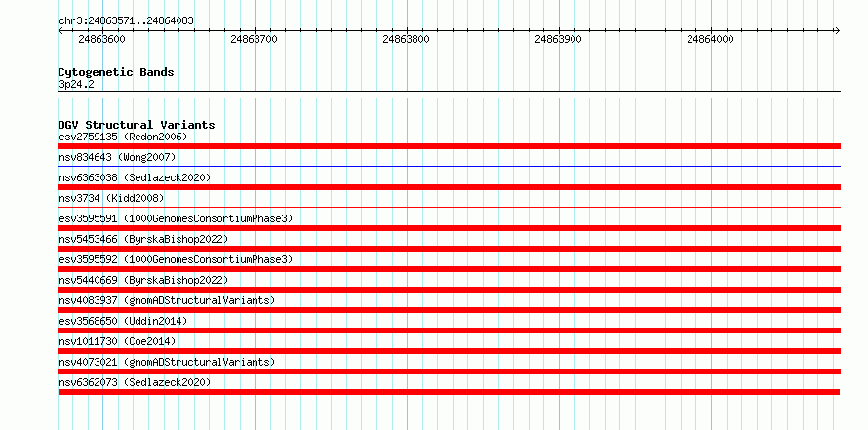This screenshot has width=868, height=430.
Task: Click ruler position 24864000
Action: click(710, 39)
